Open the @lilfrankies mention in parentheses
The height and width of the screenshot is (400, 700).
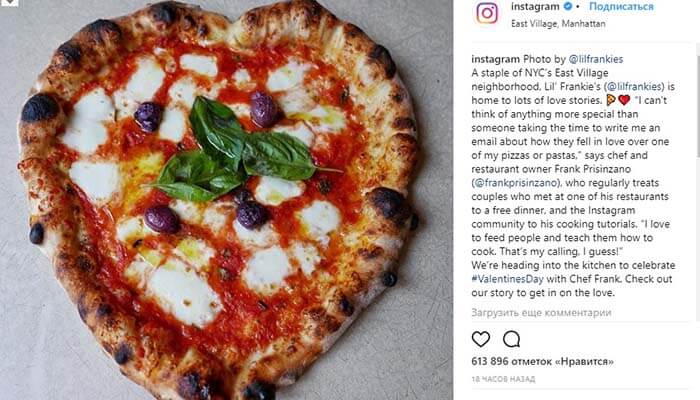(635, 87)
